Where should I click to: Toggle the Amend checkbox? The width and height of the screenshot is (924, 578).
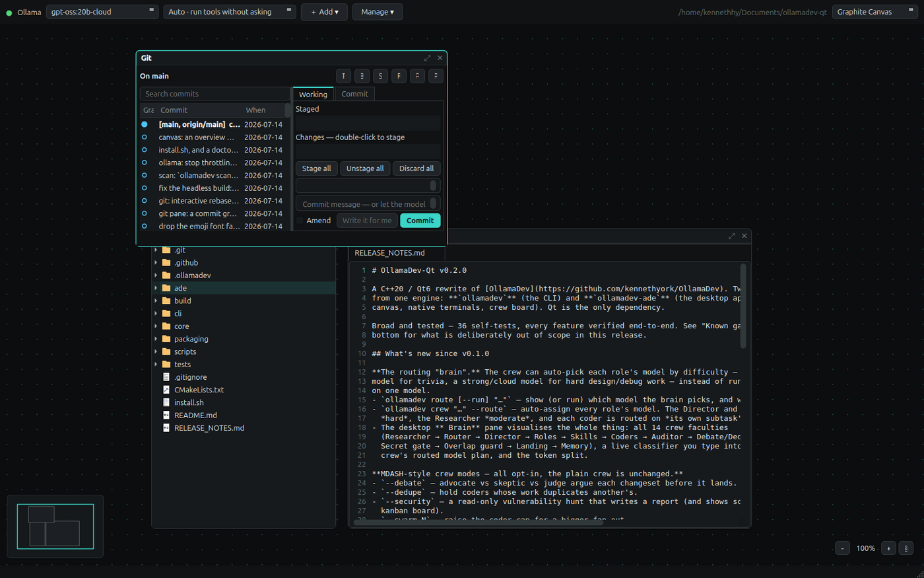(x=300, y=221)
